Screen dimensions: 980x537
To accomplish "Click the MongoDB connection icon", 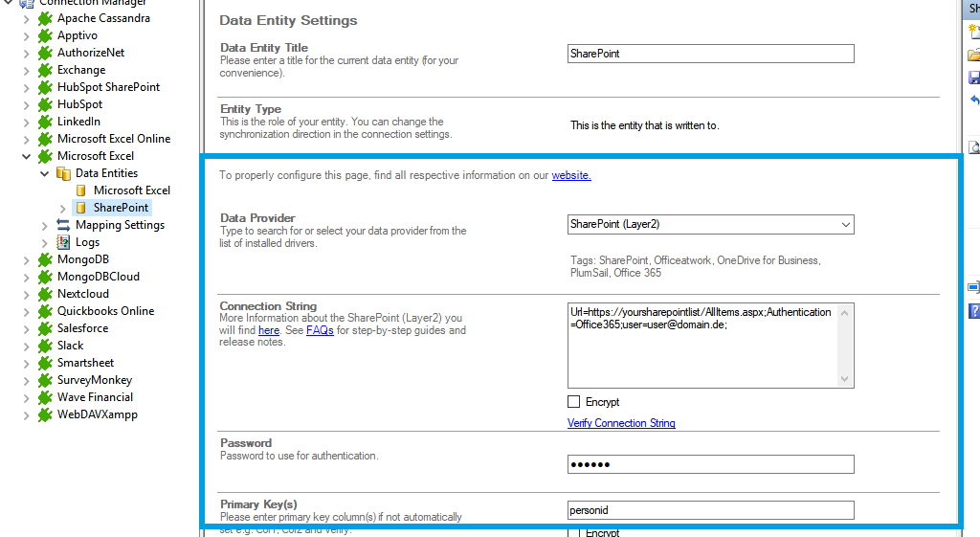I will click(44, 259).
